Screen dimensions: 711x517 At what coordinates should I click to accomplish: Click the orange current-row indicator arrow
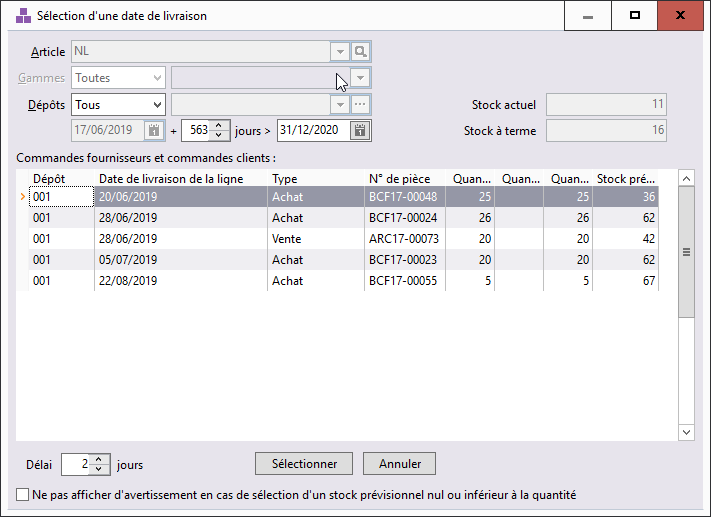23,196
